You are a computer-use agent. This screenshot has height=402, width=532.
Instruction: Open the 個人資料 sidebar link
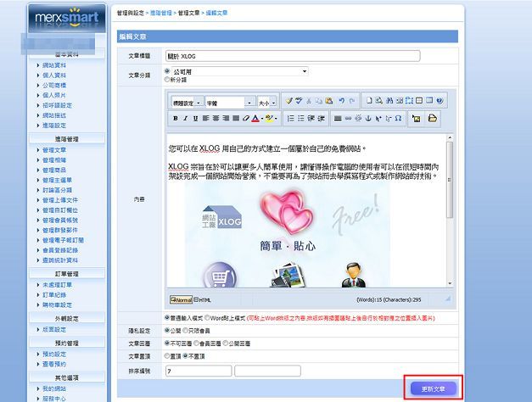click(x=54, y=75)
